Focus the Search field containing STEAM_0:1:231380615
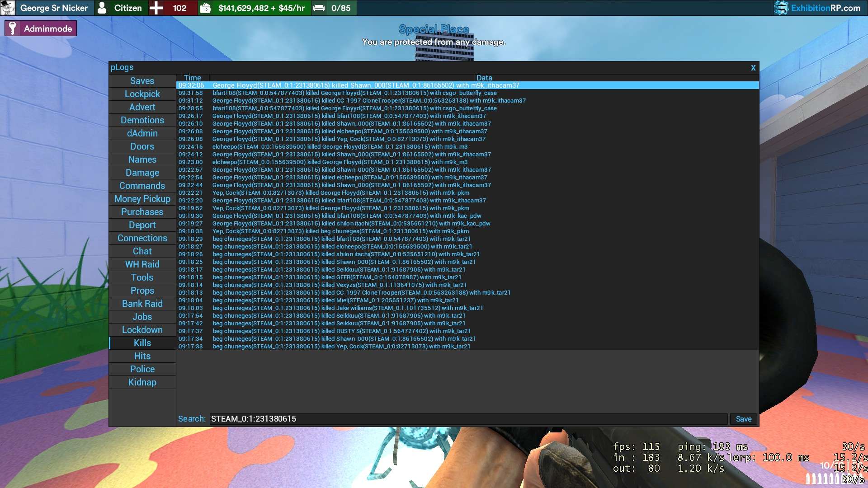Image resolution: width=868 pixels, height=488 pixels. point(468,419)
